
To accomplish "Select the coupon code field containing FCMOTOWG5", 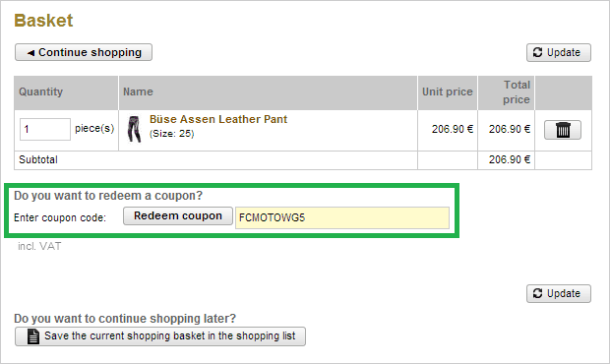I will pos(342,217).
